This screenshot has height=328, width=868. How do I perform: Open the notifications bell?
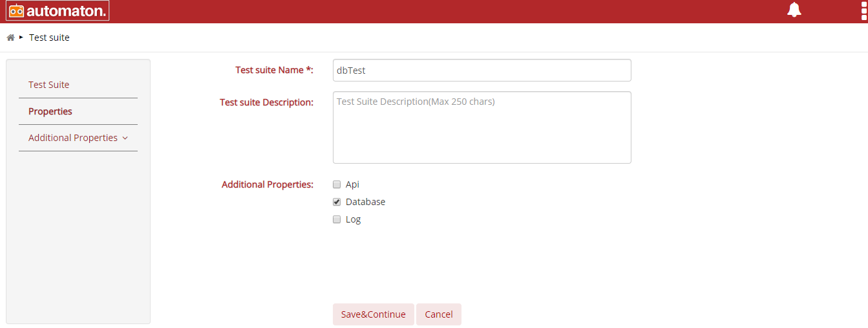pos(794,10)
